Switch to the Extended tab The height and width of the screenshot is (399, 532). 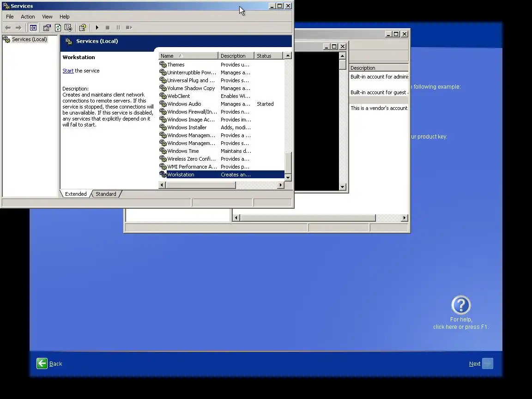76,194
